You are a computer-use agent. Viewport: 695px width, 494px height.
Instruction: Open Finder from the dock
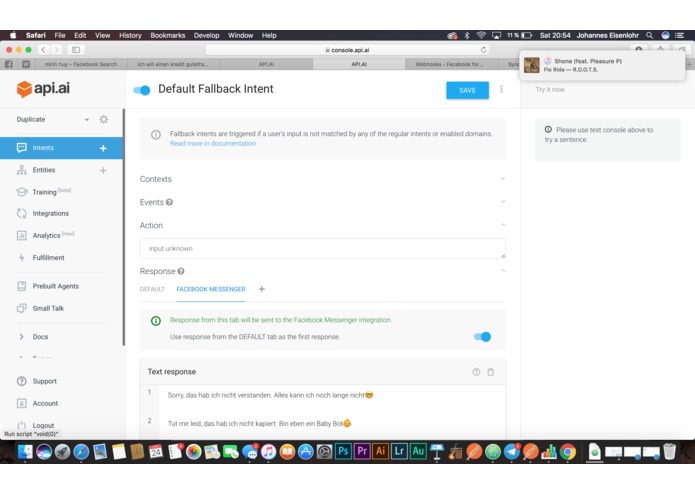tap(25, 451)
